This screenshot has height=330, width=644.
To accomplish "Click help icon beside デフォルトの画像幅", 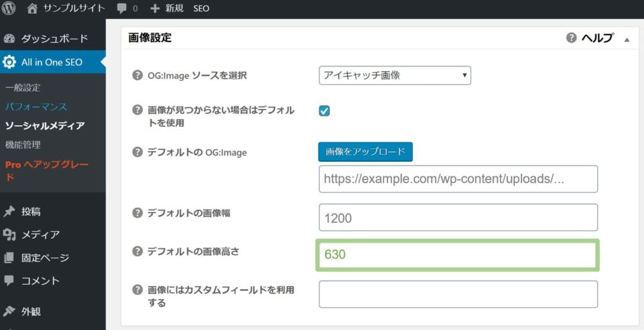I will [x=137, y=213].
